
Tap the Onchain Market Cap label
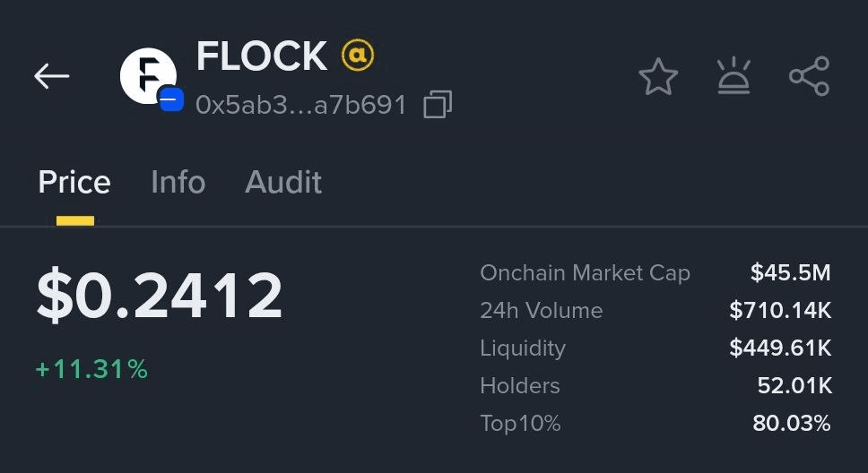click(586, 272)
